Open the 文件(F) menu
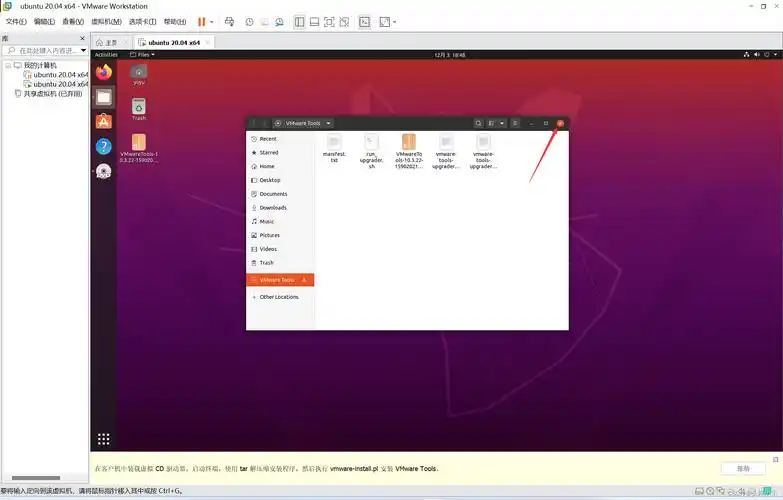This screenshot has height=500, width=783. (x=16, y=21)
